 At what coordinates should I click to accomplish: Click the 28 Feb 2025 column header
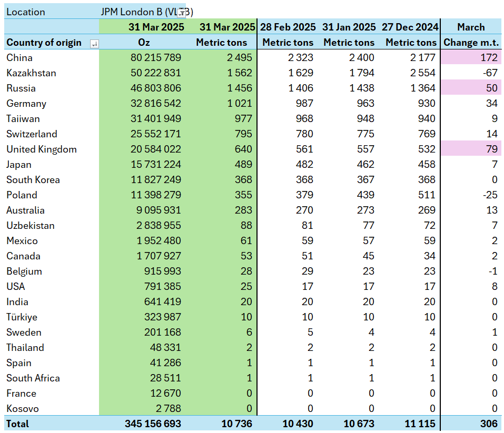click(x=288, y=27)
